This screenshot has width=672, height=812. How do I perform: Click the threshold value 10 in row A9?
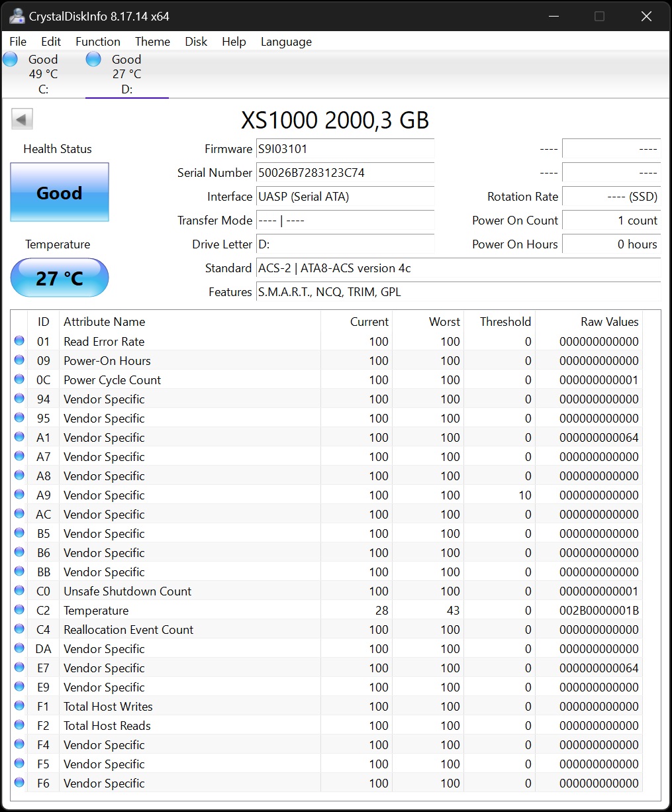point(525,495)
